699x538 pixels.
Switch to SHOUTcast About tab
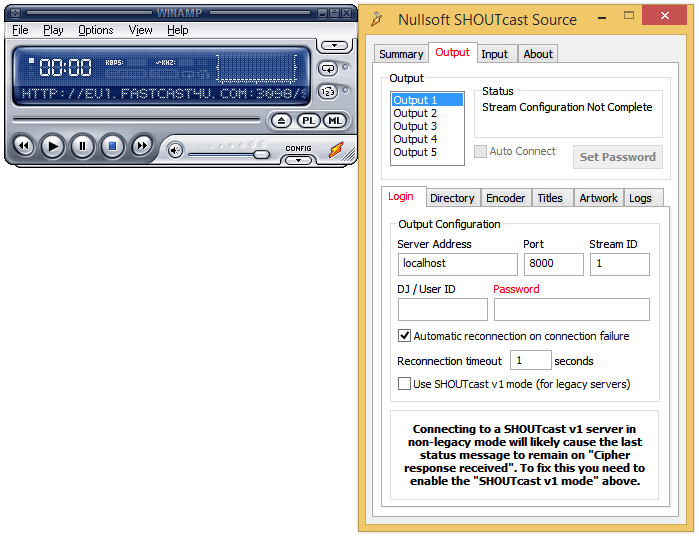[538, 54]
